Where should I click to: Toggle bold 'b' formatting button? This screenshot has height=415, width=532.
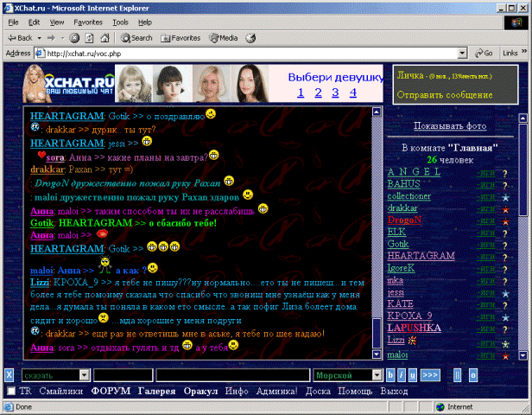(x=390, y=375)
